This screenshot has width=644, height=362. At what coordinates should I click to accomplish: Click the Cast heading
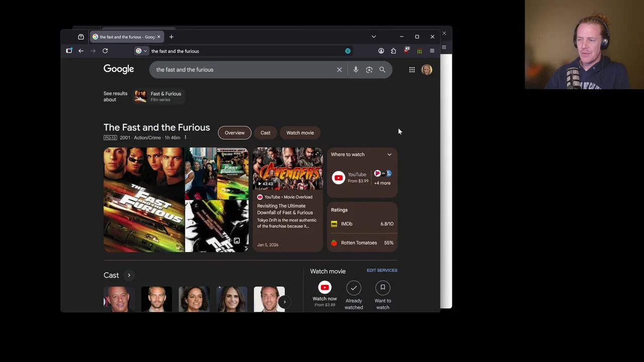111,275
